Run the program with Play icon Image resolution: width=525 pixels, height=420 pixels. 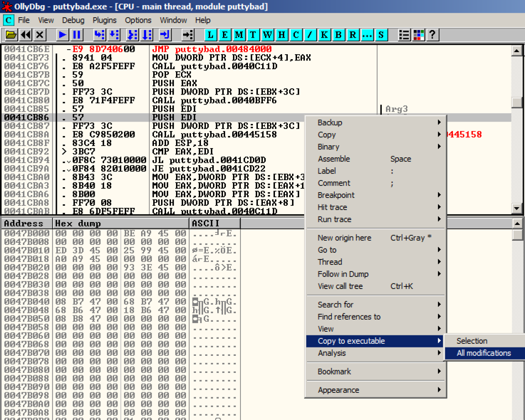(62, 35)
